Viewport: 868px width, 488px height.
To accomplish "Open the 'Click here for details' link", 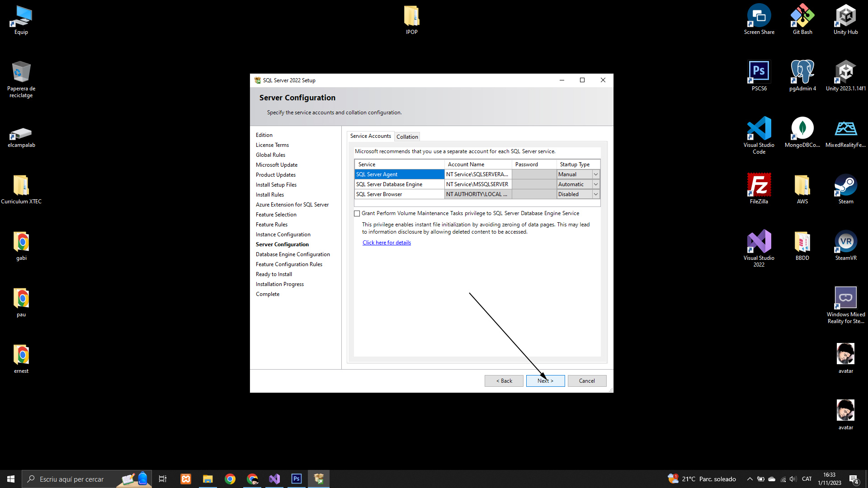I will (387, 243).
